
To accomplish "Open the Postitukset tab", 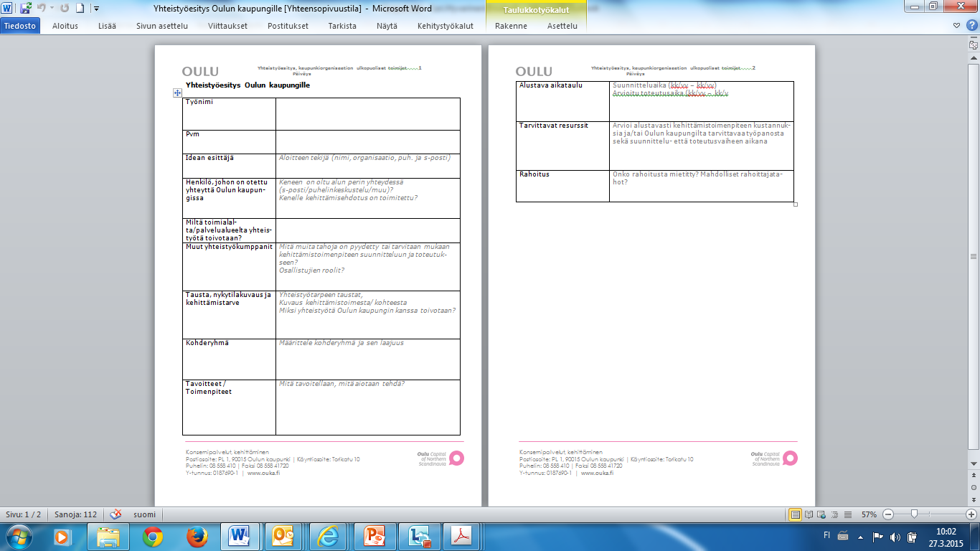I will click(288, 26).
